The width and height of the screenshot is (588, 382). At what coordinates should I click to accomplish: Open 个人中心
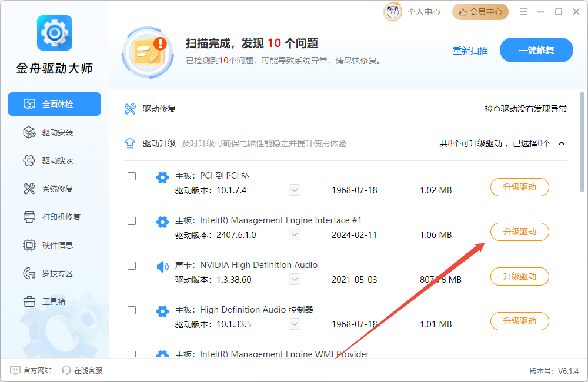[424, 12]
